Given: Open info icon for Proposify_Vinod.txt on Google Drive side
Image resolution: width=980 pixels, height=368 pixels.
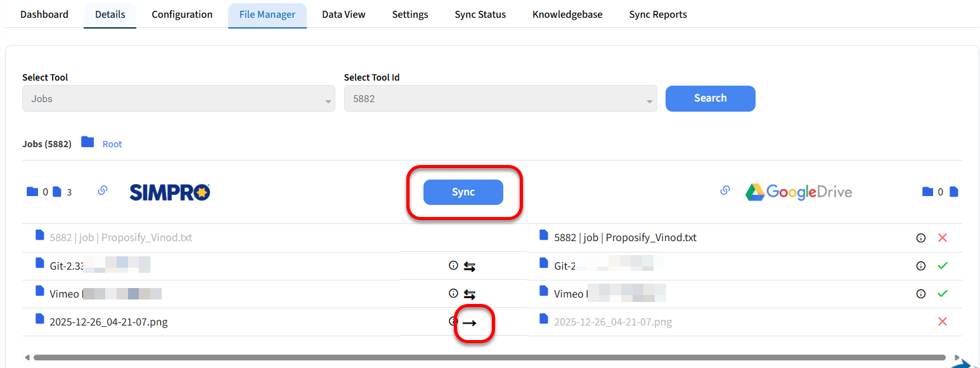Looking at the screenshot, I should 920,238.
